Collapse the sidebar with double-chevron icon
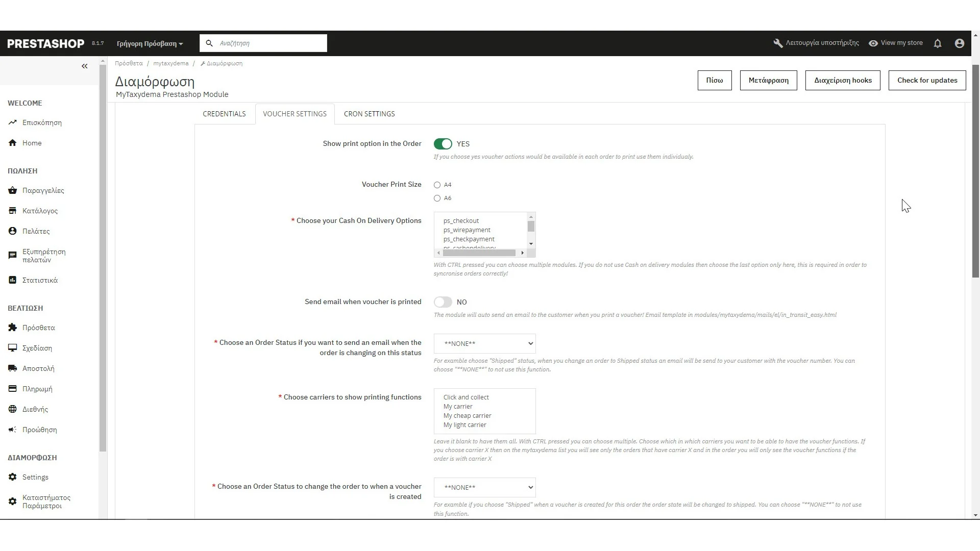Image resolution: width=980 pixels, height=551 pixels. [85, 66]
